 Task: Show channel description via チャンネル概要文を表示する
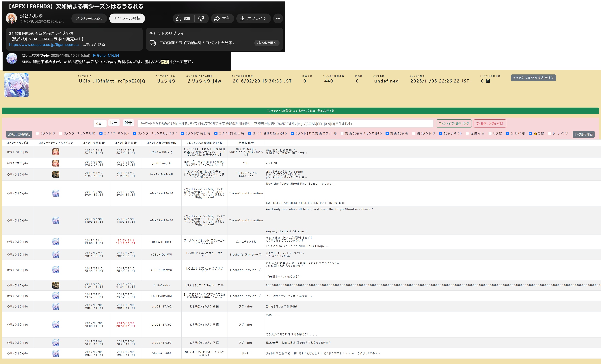533,78
